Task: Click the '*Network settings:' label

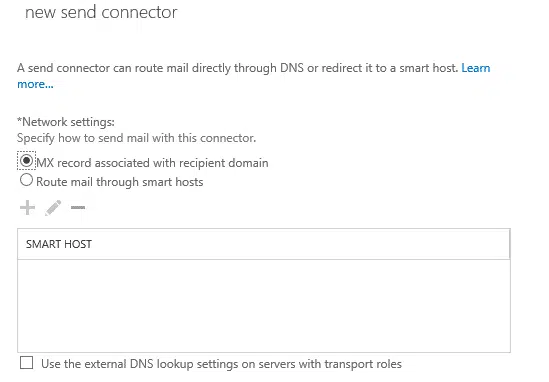Action: click(x=66, y=122)
